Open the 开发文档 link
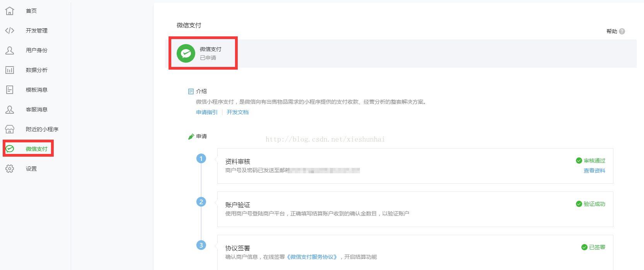644x270 pixels. point(238,112)
